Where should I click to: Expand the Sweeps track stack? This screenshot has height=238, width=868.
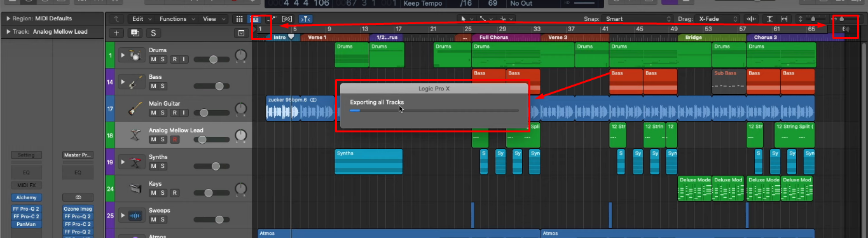pyautogui.click(x=123, y=216)
